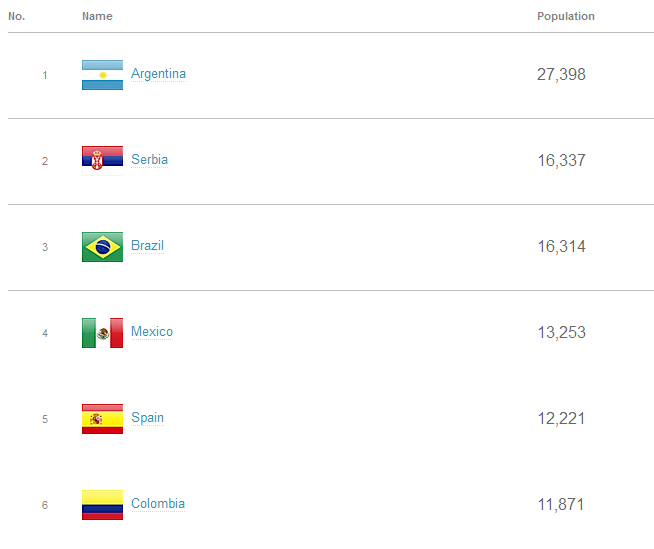Click the Mexico flag icon
Viewport: 654px width, 549px height.
(102, 333)
